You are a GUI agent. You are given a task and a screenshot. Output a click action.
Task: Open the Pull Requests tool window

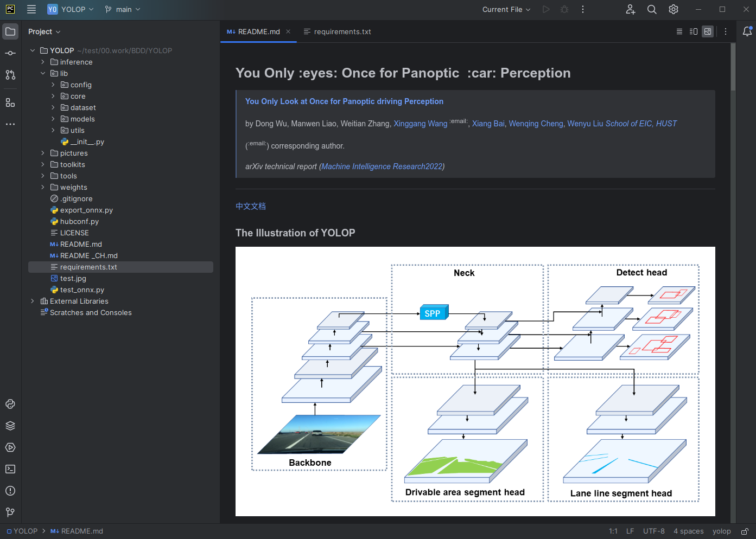coord(10,75)
